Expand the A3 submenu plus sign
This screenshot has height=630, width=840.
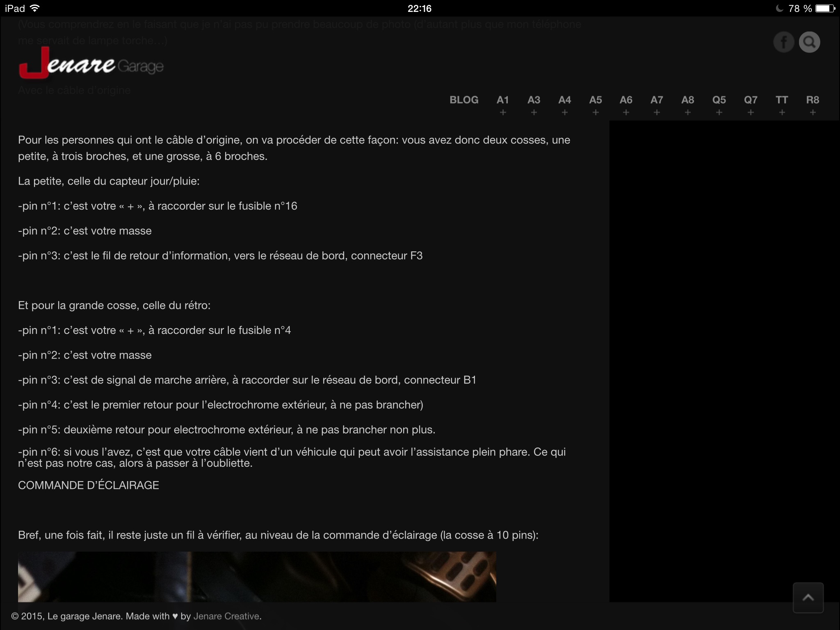pyautogui.click(x=534, y=112)
